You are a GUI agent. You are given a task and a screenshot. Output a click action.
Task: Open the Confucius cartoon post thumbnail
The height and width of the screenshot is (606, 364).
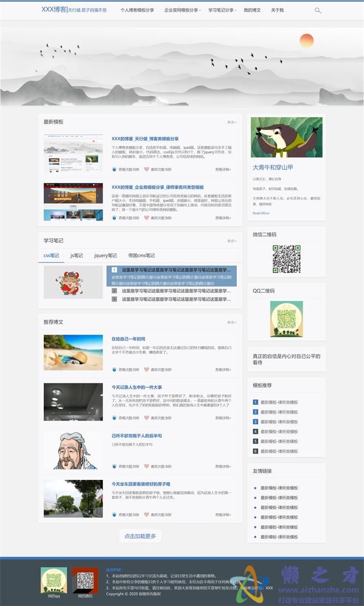tap(73, 450)
